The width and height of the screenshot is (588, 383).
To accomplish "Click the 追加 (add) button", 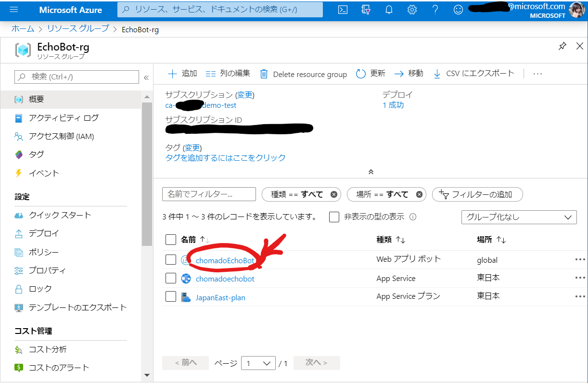I will click(x=182, y=74).
